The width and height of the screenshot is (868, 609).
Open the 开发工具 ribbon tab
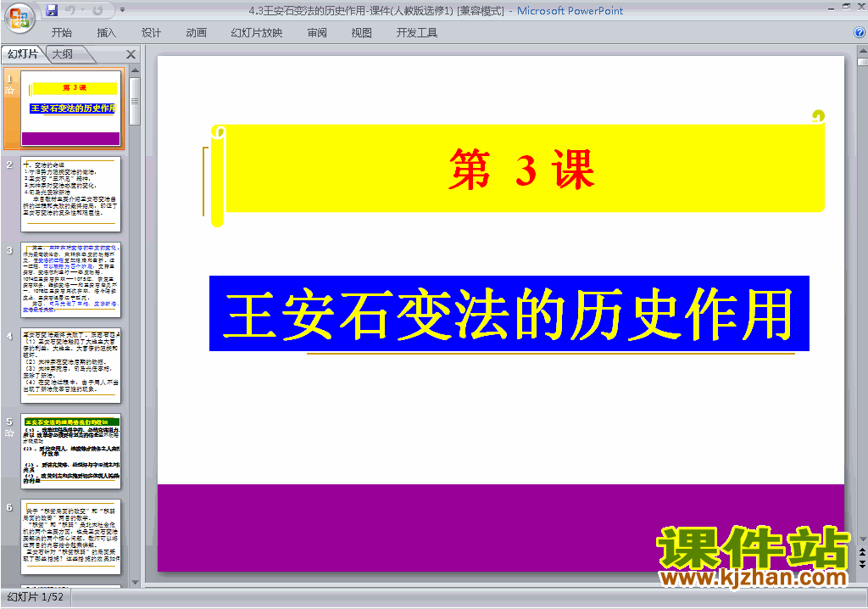click(x=417, y=33)
